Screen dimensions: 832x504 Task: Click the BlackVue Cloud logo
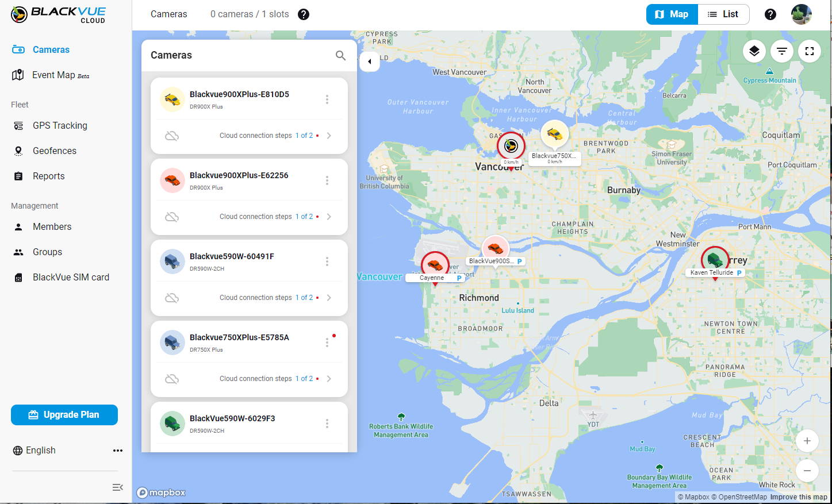point(59,14)
